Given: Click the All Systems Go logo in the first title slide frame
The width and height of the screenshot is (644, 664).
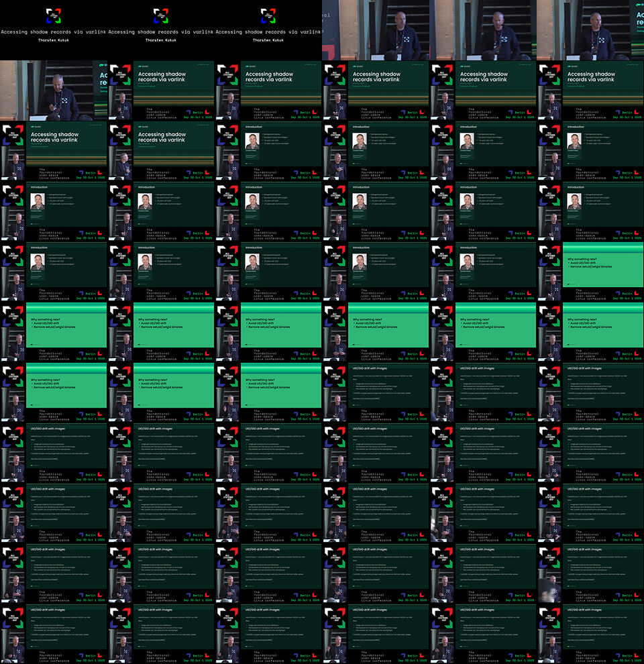Looking at the screenshot, I should [x=121, y=76].
